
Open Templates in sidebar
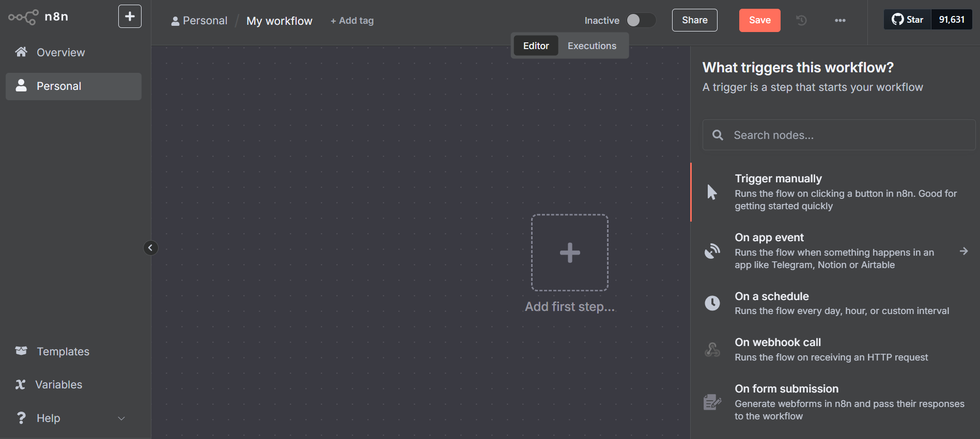tap(73, 352)
